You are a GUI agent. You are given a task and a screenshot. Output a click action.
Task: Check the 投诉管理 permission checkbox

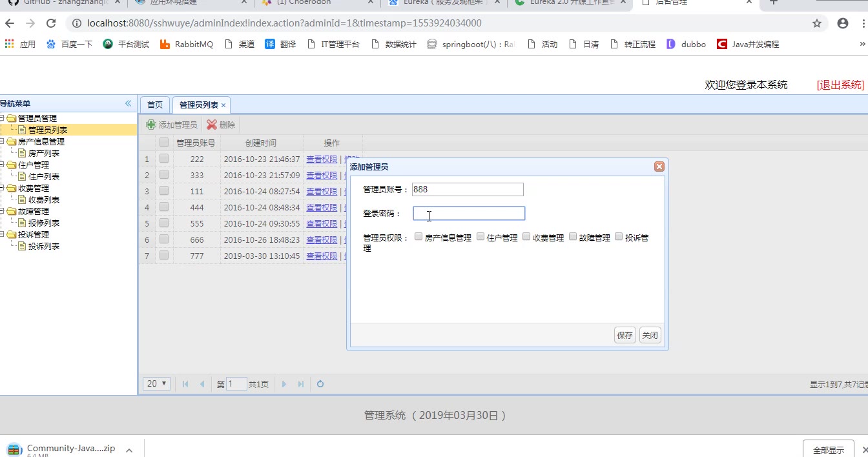619,237
